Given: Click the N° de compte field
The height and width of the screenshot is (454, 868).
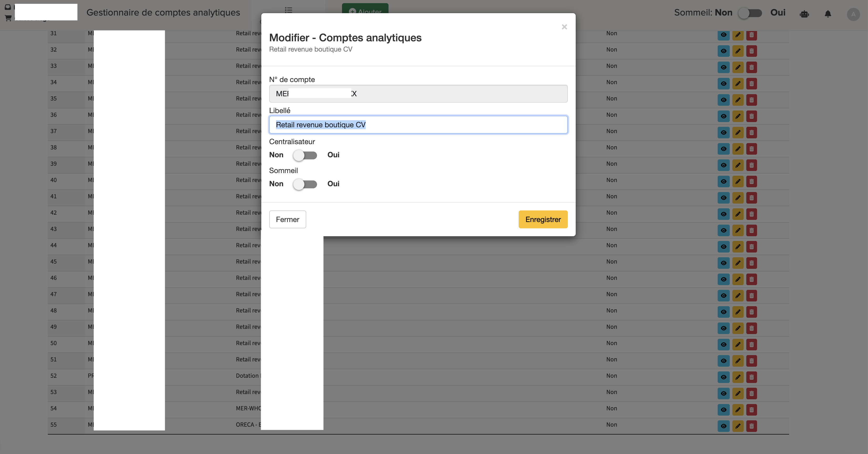Looking at the screenshot, I should point(418,94).
